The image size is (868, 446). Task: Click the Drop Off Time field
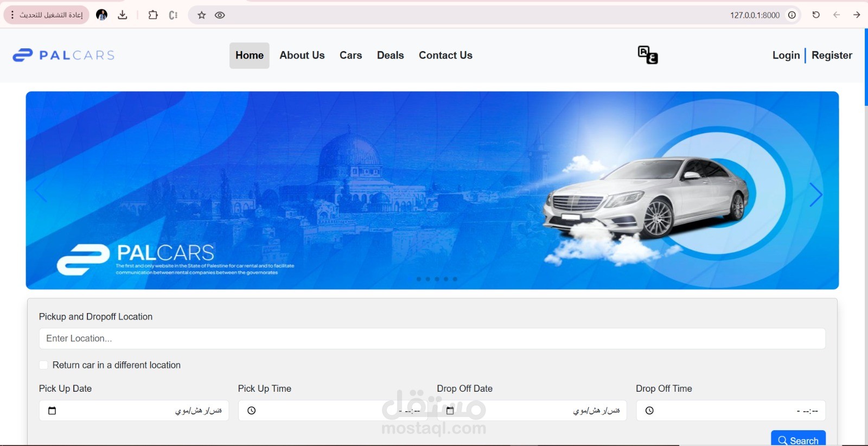point(731,411)
